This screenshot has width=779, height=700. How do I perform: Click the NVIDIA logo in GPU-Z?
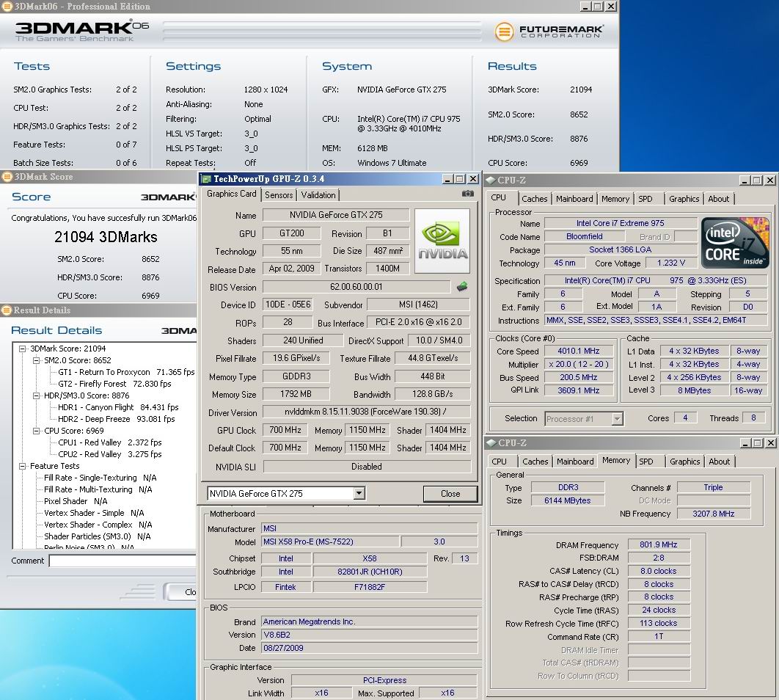(442, 241)
